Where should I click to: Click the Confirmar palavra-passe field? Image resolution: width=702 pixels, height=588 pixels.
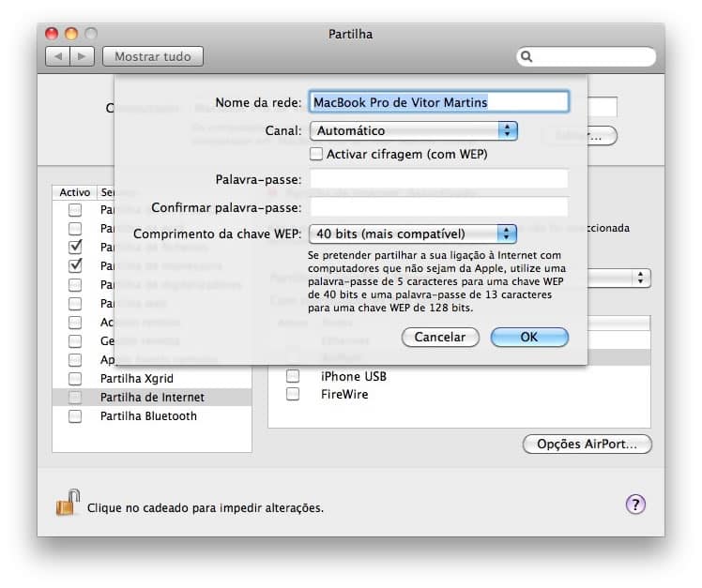(x=439, y=207)
